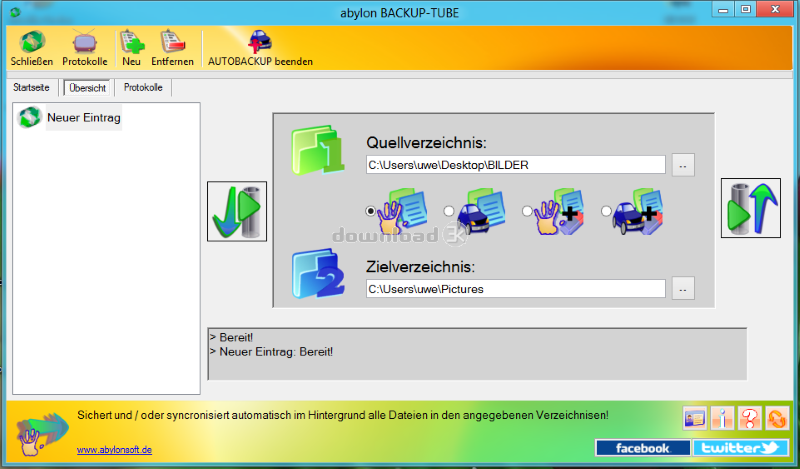Browse for Zielverzeichnis folder
The image size is (800, 469).
click(x=683, y=289)
